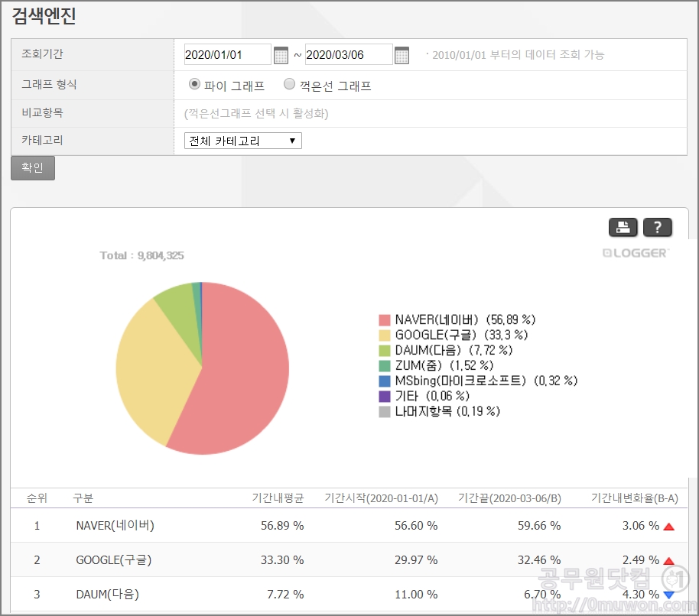This screenshot has height=616, width=699.
Task: Click the 순위 column header
Action: (37, 498)
